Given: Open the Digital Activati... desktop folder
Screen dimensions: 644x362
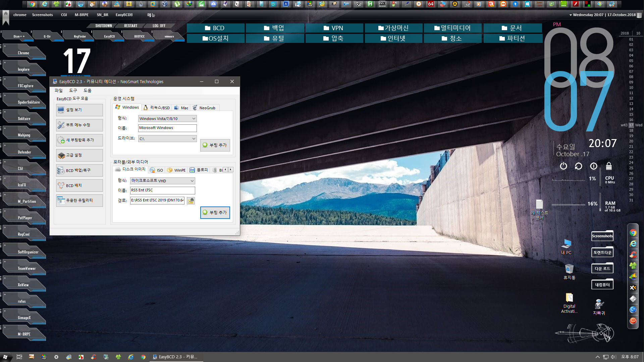Looking at the screenshot, I should [x=569, y=303].
